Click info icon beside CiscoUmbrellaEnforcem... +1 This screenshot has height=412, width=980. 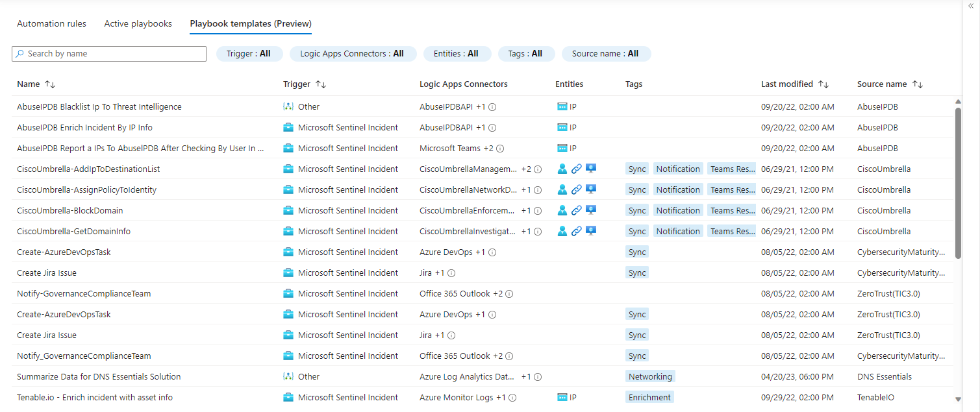[538, 211]
